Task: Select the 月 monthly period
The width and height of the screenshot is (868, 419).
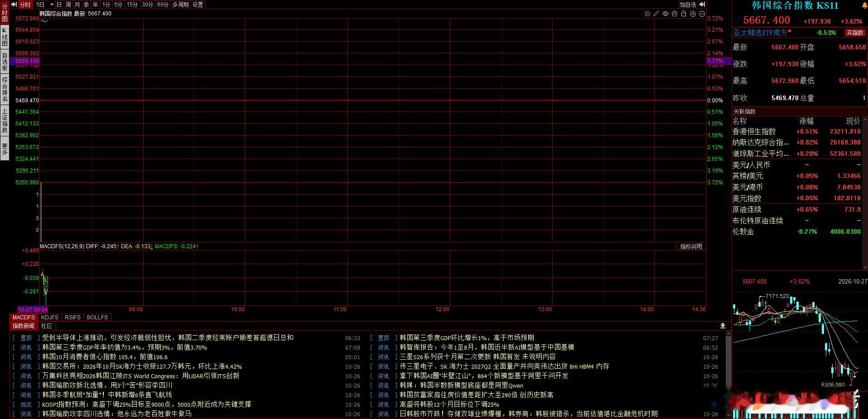Action: 77,5
